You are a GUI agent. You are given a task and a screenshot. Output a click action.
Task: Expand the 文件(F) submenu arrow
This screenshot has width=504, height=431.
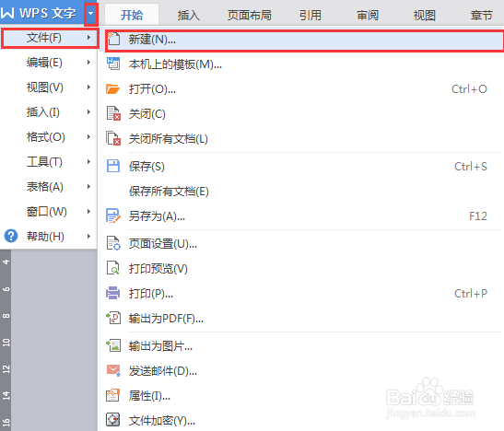(x=88, y=38)
